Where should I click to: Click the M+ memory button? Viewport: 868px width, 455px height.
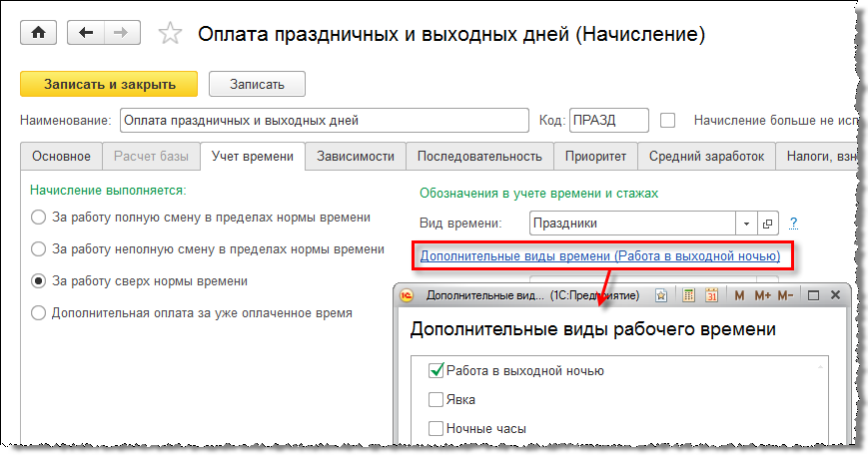point(762,295)
